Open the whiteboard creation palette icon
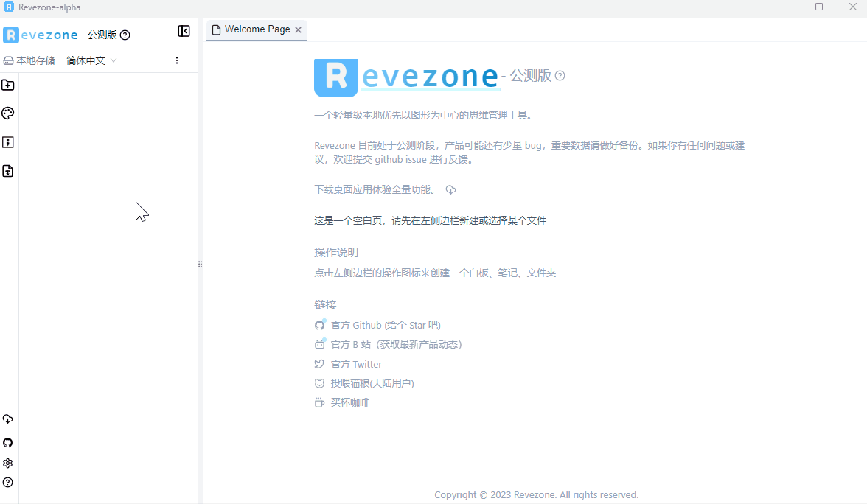This screenshot has height=504, width=867. click(7, 113)
